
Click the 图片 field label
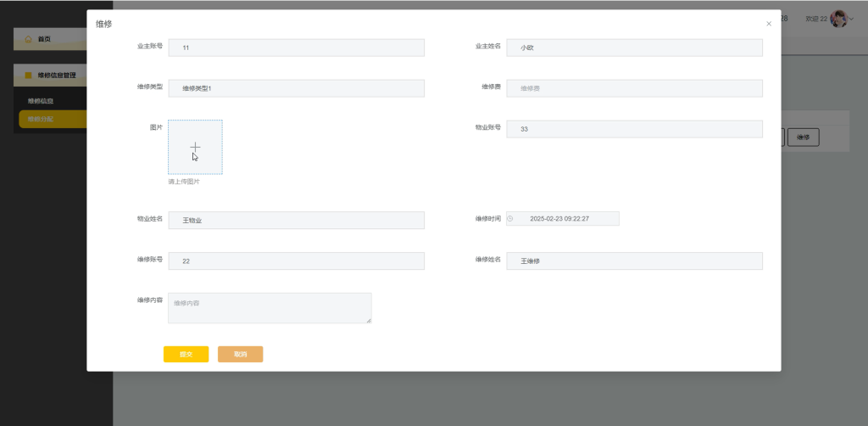pyautogui.click(x=156, y=126)
